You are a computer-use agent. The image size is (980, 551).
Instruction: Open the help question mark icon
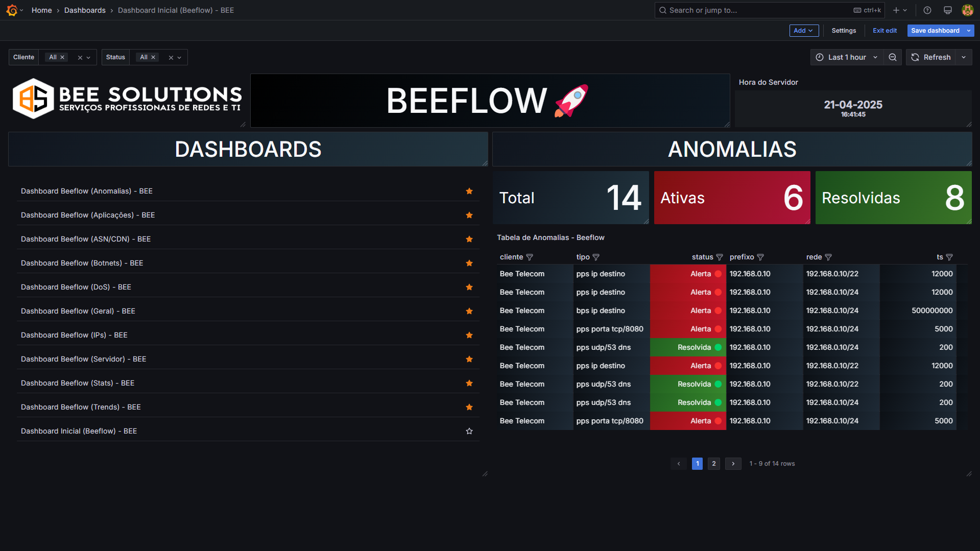[927, 10]
